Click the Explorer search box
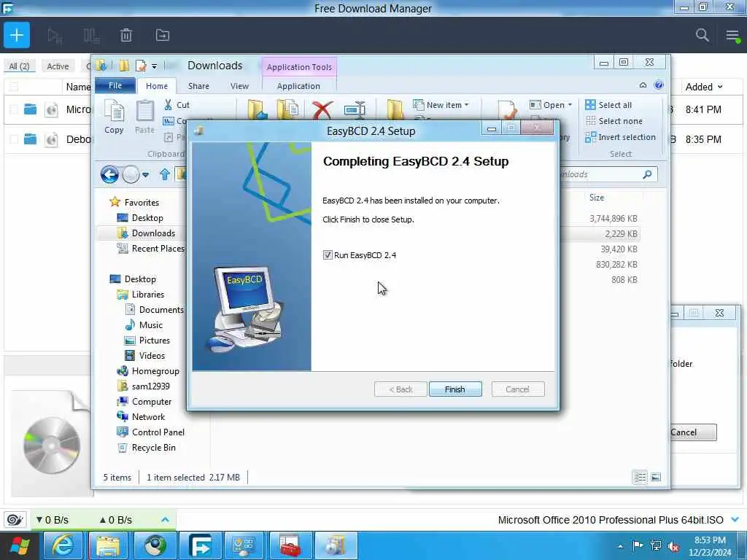This screenshot has height=560, width=747. point(608,174)
